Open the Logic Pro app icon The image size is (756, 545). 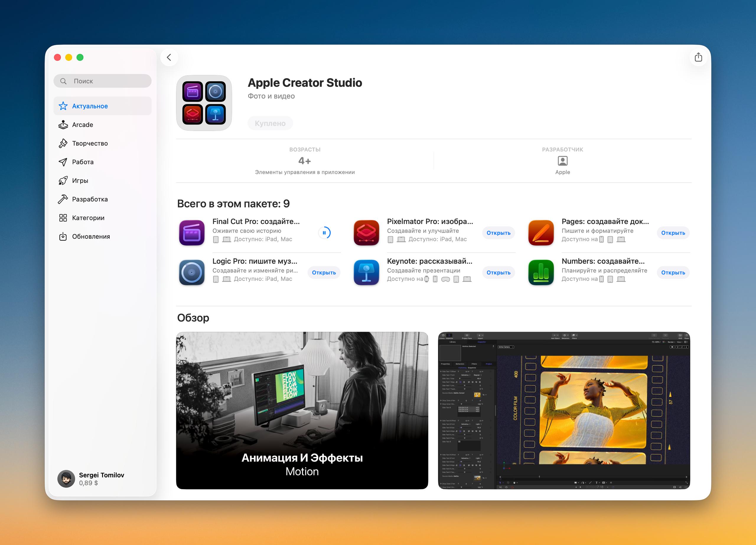[x=192, y=273]
